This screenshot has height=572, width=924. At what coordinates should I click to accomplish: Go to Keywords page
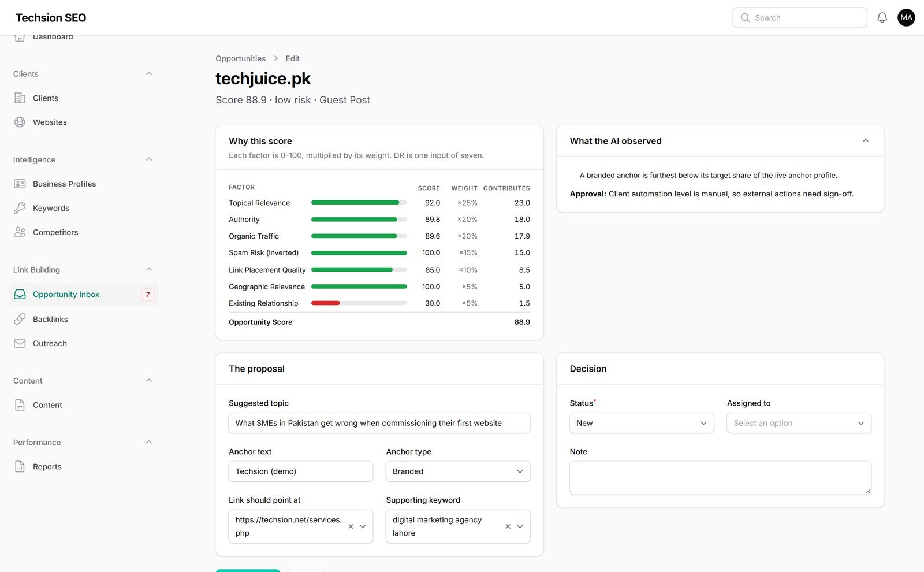tap(84, 208)
